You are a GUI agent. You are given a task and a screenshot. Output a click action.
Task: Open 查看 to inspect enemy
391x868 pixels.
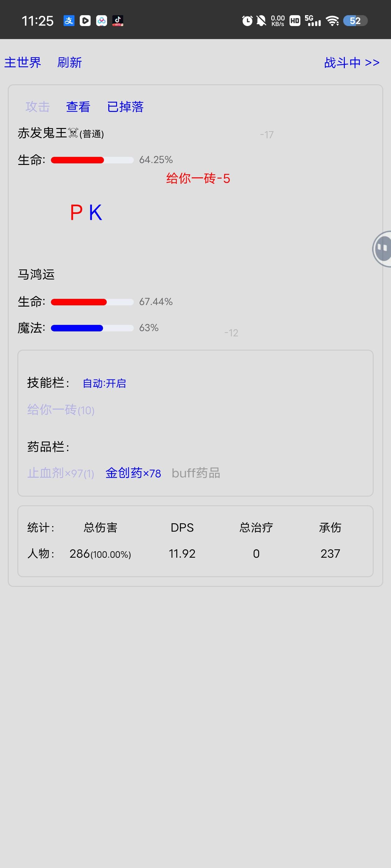(78, 107)
